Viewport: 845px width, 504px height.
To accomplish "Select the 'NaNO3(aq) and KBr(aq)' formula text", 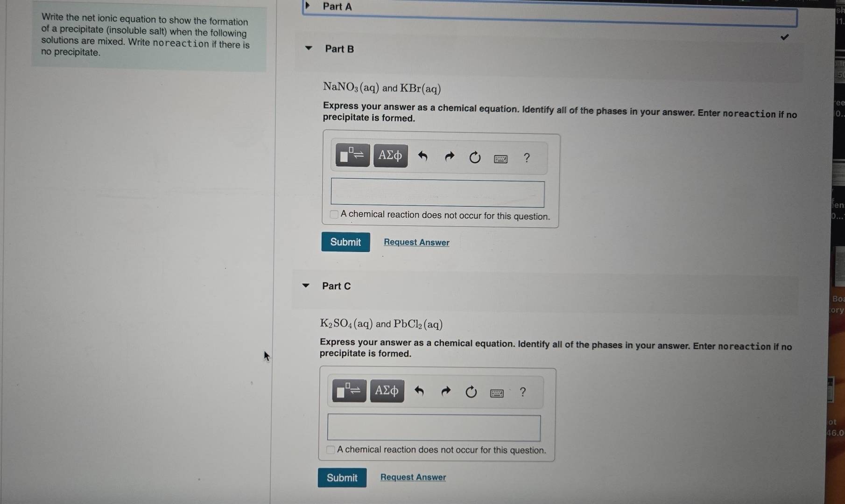I will pyautogui.click(x=382, y=88).
